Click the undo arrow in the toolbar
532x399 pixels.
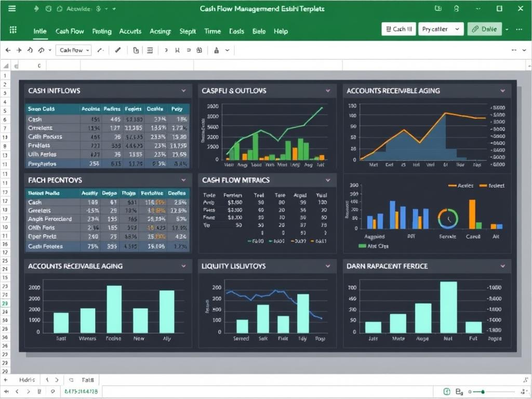click(x=29, y=50)
